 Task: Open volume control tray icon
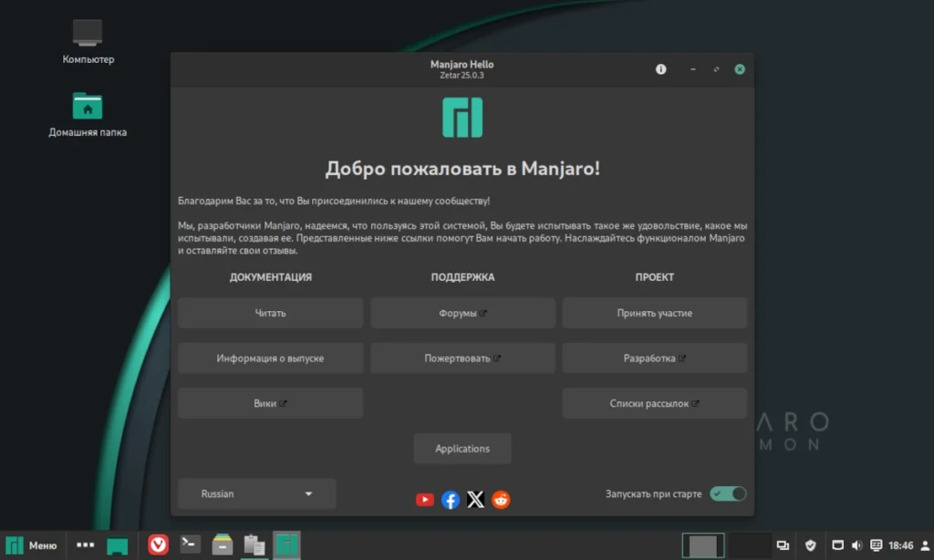pos(856,545)
